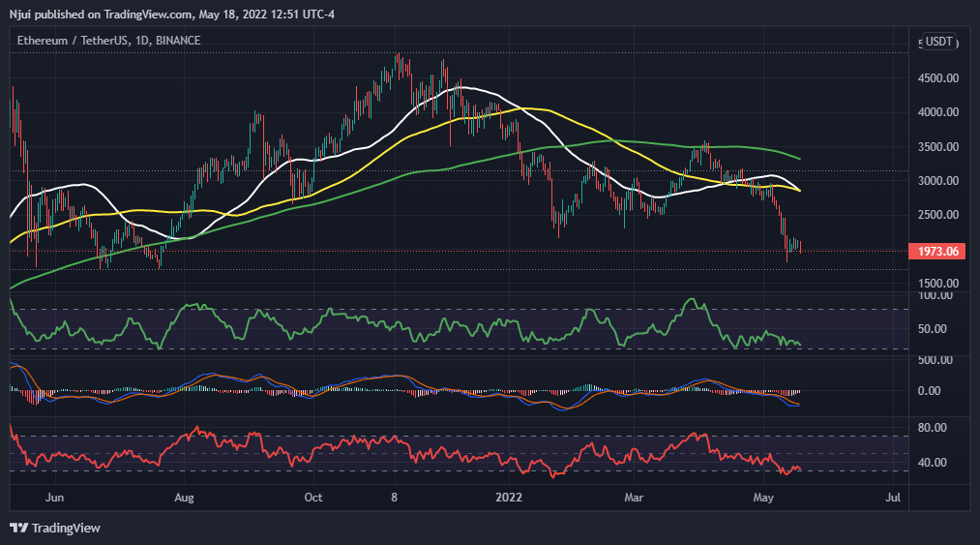The height and width of the screenshot is (545, 980).
Task: Click the 2500.00 price axis label
Action: (937, 216)
